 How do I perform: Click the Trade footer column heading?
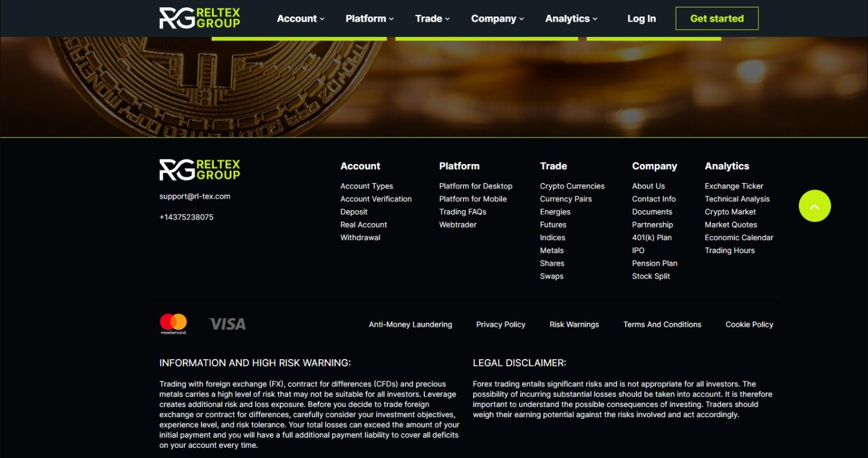click(553, 166)
